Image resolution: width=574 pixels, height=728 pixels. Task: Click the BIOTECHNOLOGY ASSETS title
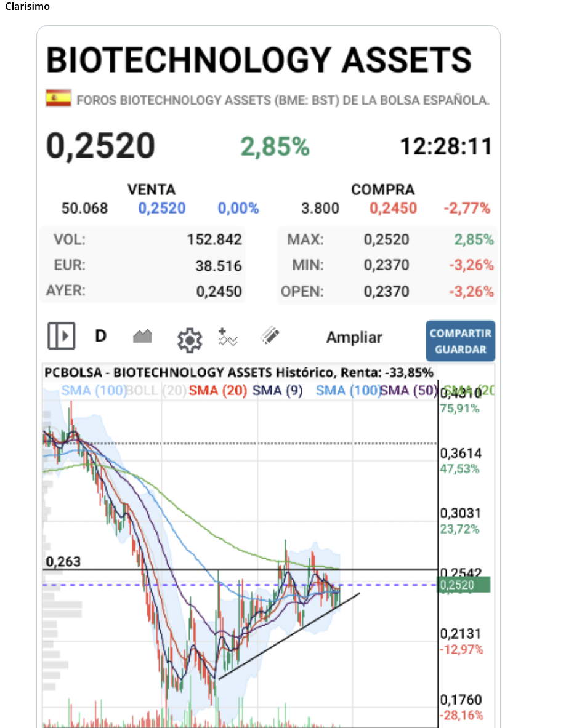(x=259, y=60)
